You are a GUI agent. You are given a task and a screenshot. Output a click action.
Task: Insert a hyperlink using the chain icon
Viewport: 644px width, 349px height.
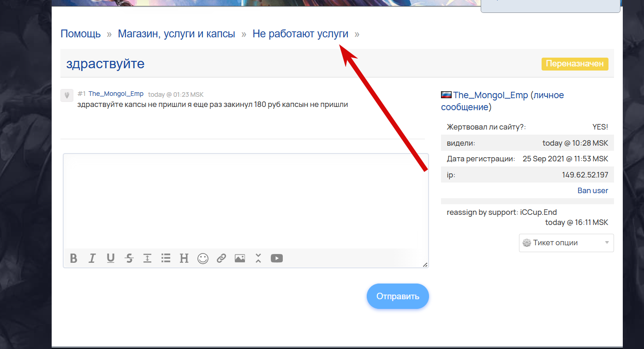coord(221,258)
